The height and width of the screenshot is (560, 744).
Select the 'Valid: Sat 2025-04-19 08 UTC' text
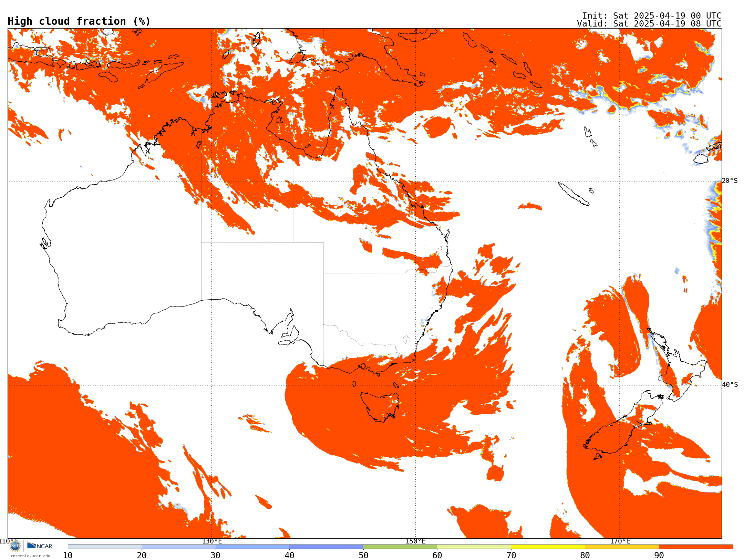click(x=649, y=24)
